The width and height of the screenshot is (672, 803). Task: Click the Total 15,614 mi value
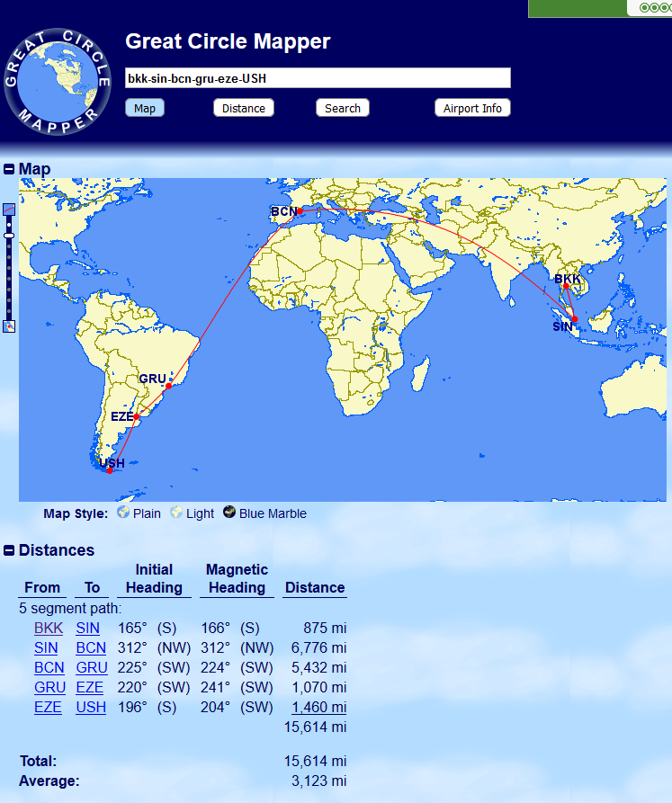[316, 761]
